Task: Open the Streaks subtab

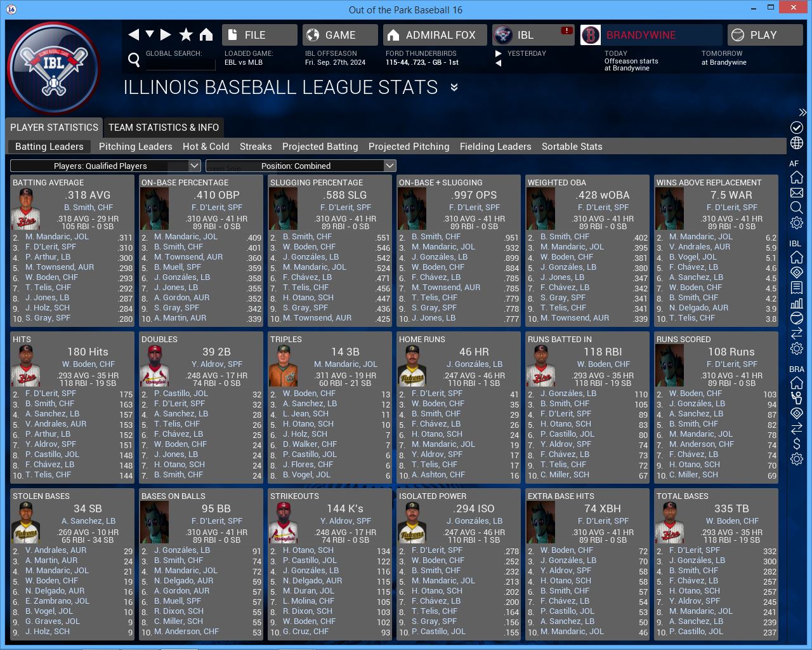Action: click(x=256, y=147)
